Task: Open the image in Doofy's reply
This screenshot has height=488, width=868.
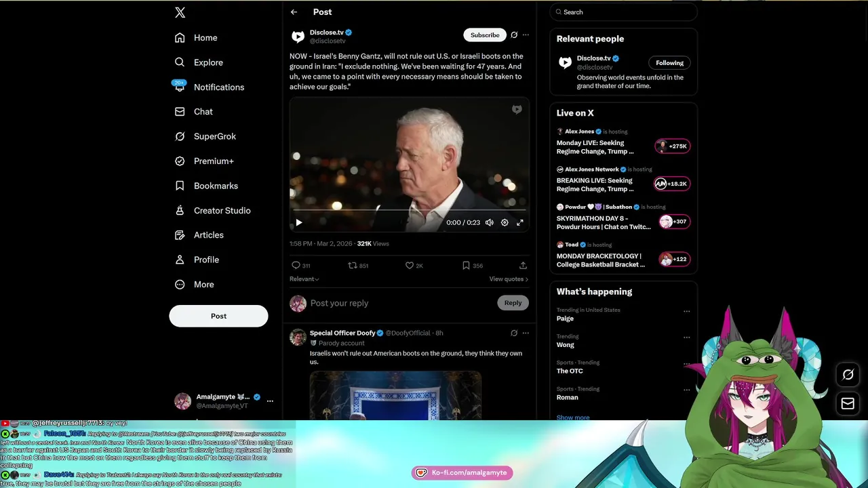Action: coord(395,395)
